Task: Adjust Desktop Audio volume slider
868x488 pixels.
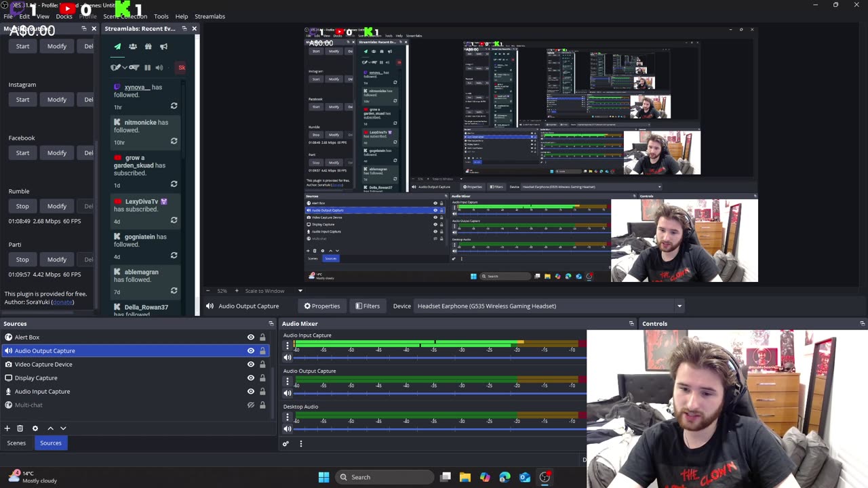Action: [x=441, y=428]
